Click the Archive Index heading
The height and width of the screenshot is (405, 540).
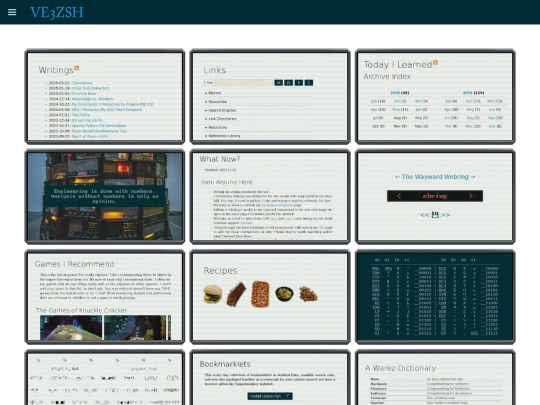click(x=387, y=76)
